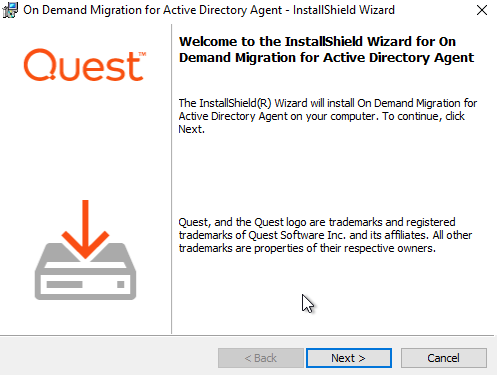Click the blank area between the two paragraphs
The image size is (497, 375).
pos(328,175)
